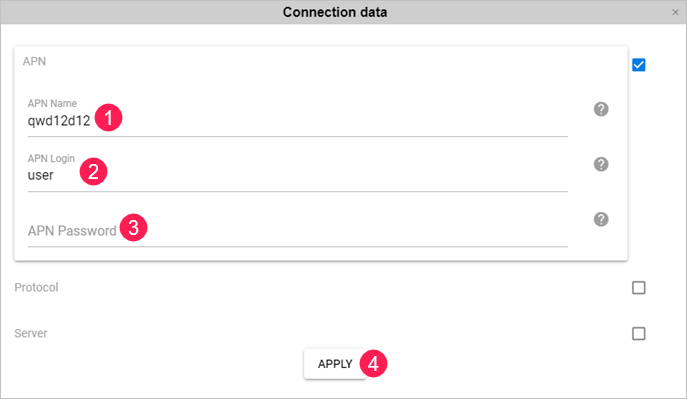The image size is (687, 399).
Task: Show help for APN Password field
Action: (601, 219)
